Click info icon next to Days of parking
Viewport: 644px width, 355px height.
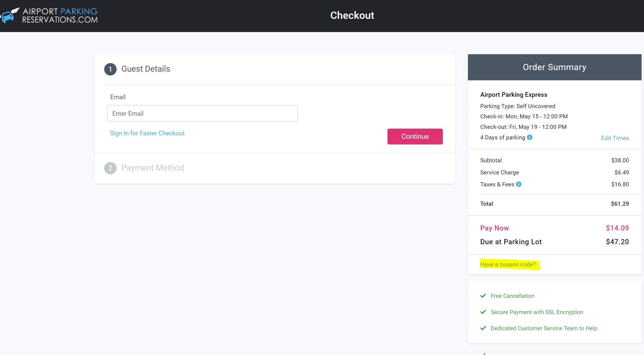pos(530,137)
